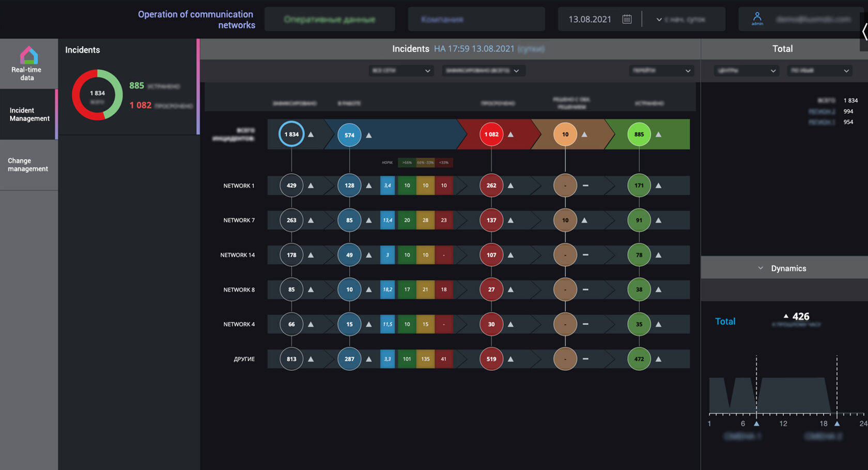Image resolution: width=868 pixels, height=470 pixels.
Task: Click the blue-text header button
Action: pos(476,19)
